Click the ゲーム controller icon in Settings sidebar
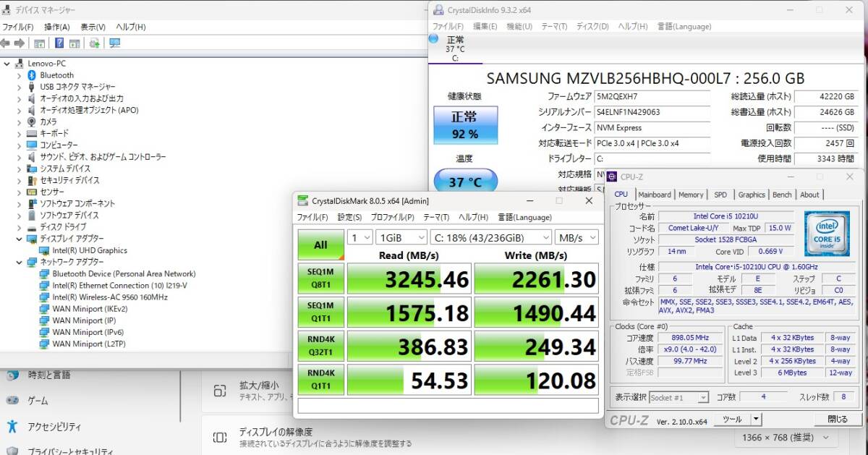 click(12, 400)
